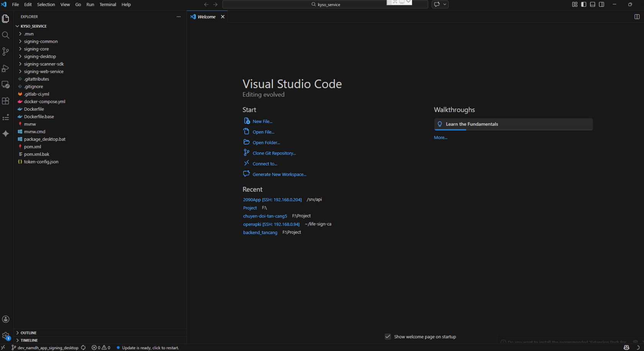Open the Manage gear icon

tap(5, 336)
